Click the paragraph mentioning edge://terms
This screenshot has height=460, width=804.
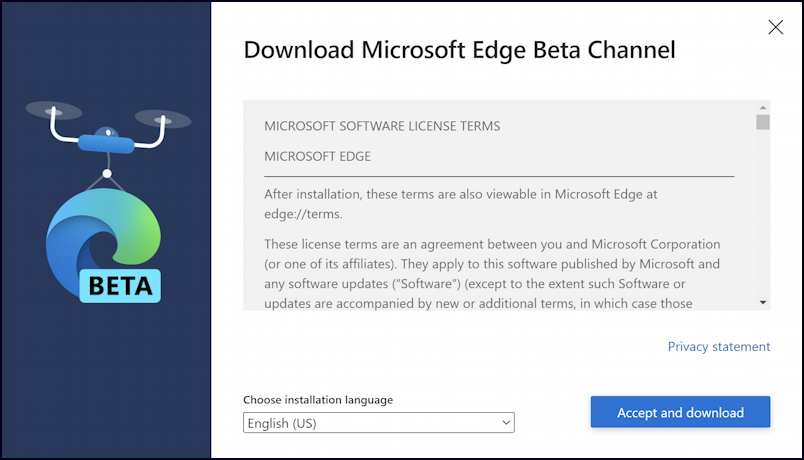coord(460,204)
